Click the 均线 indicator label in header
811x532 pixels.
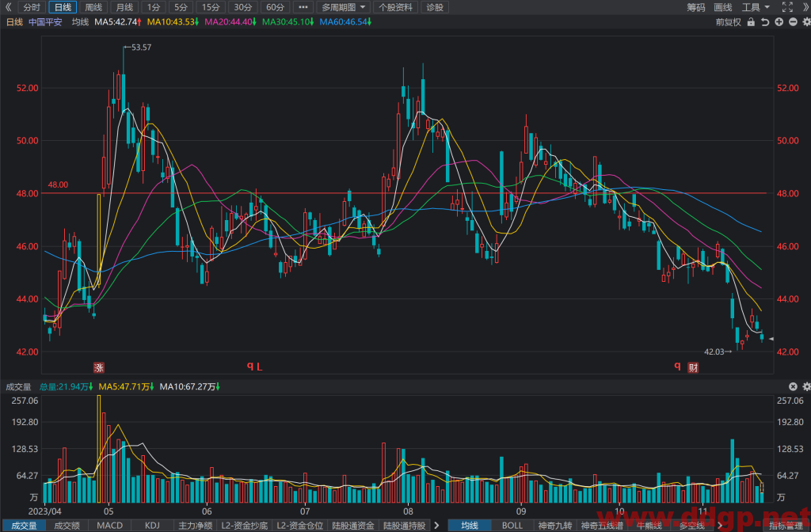(80, 22)
